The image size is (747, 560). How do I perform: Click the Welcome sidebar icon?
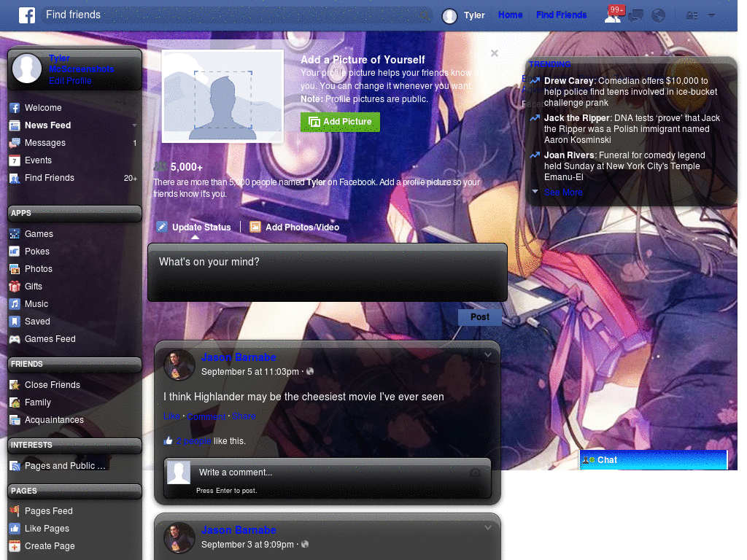(15, 108)
